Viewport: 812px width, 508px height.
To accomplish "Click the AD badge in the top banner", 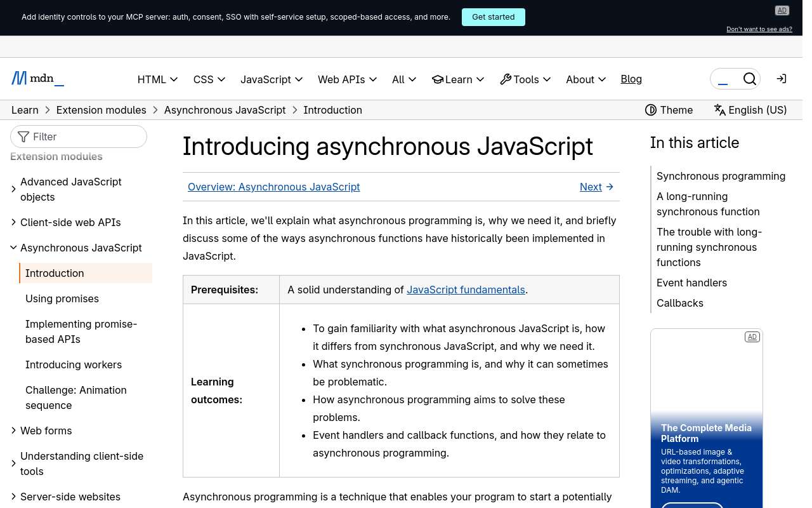I will click(x=782, y=11).
